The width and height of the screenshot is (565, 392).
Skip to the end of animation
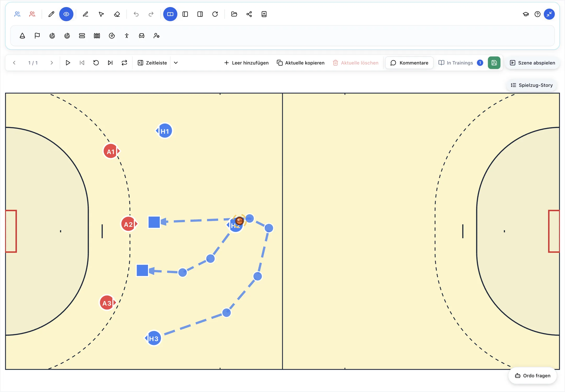(110, 63)
